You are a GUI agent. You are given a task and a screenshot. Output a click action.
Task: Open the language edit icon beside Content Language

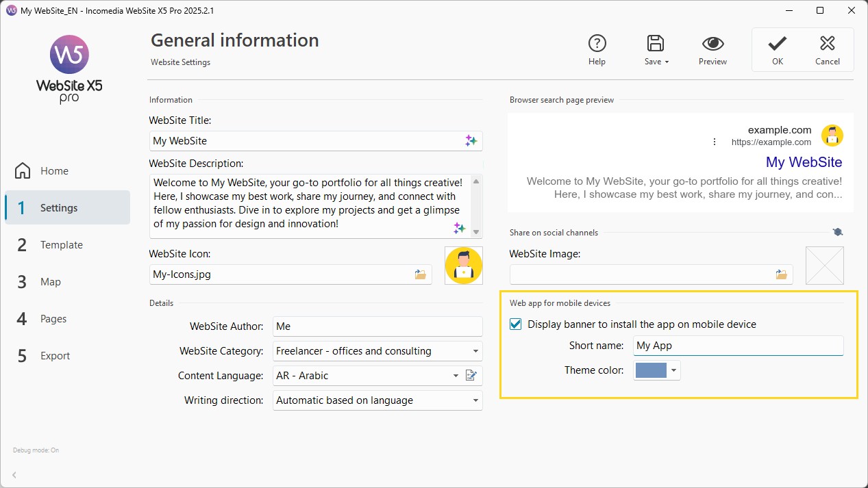471,375
